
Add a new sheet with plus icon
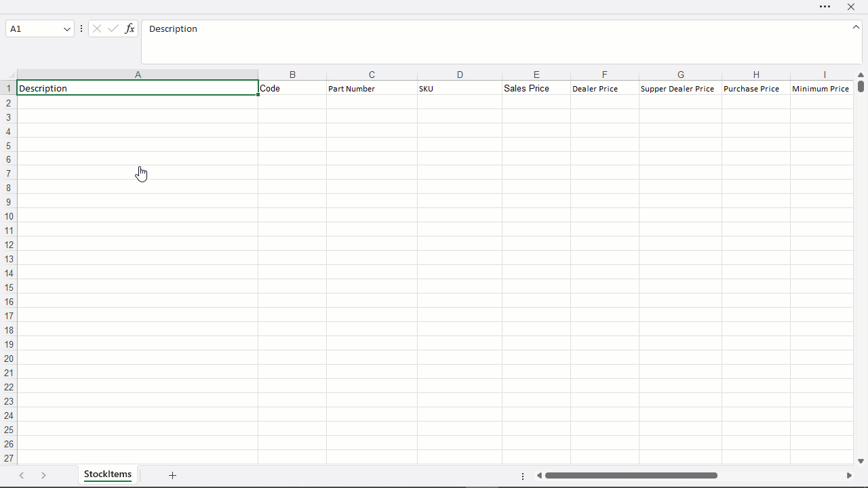pos(172,475)
